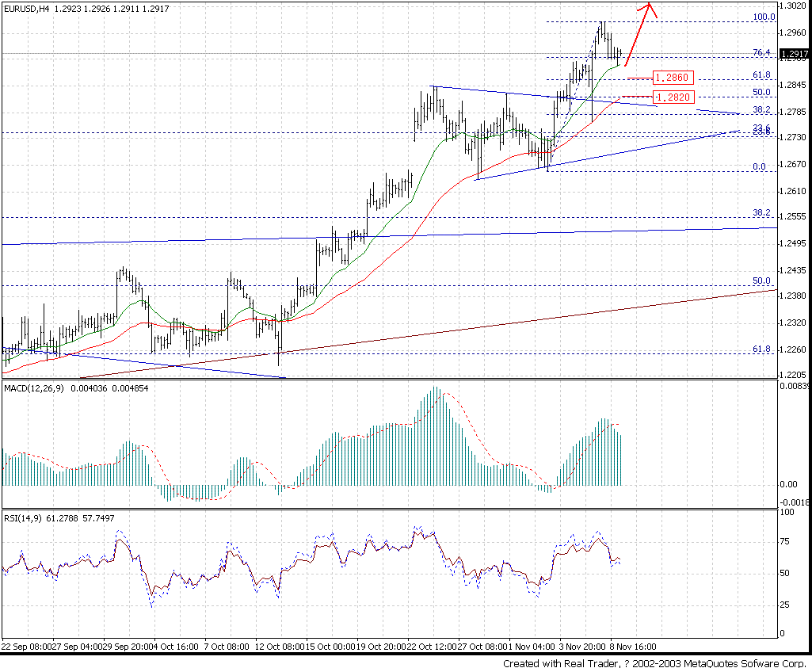Click the 1.3020 price axis value
812x668 pixels.
coord(794,6)
